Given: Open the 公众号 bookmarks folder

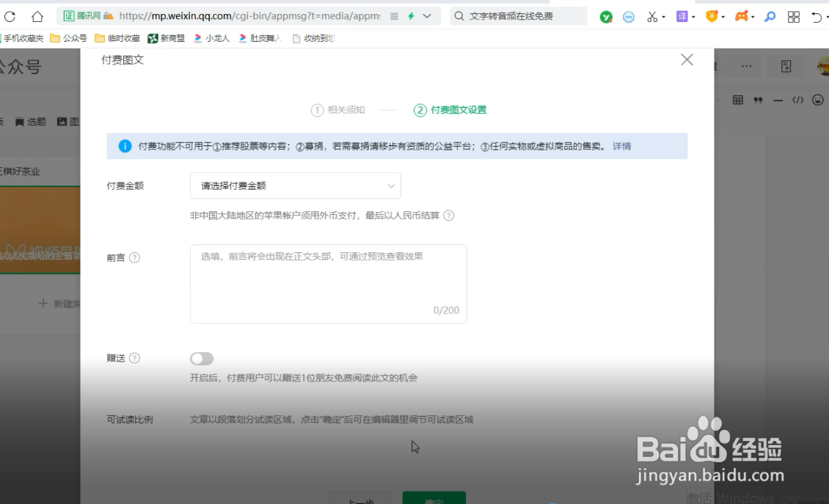Looking at the screenshot, I should [x=71, y=38].
